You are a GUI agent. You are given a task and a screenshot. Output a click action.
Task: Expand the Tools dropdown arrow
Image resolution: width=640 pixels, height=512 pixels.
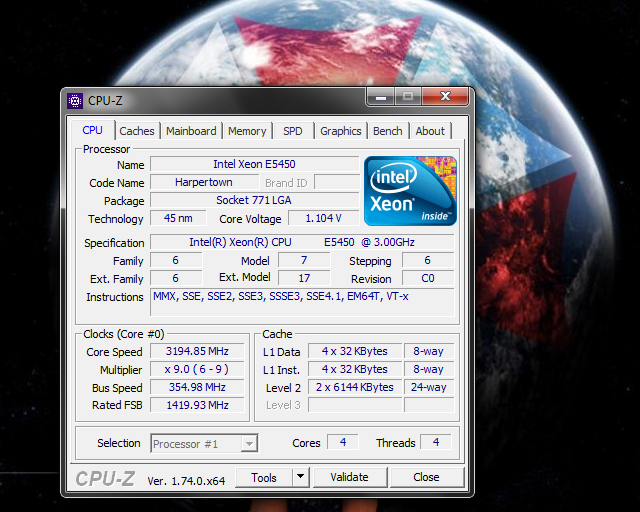click(300, 476)
